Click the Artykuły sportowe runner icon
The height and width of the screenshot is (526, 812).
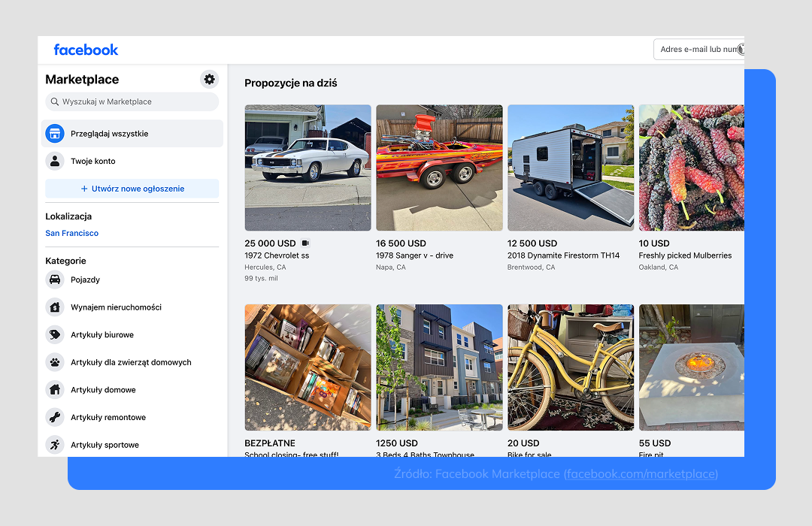click(x=54, y=444)
